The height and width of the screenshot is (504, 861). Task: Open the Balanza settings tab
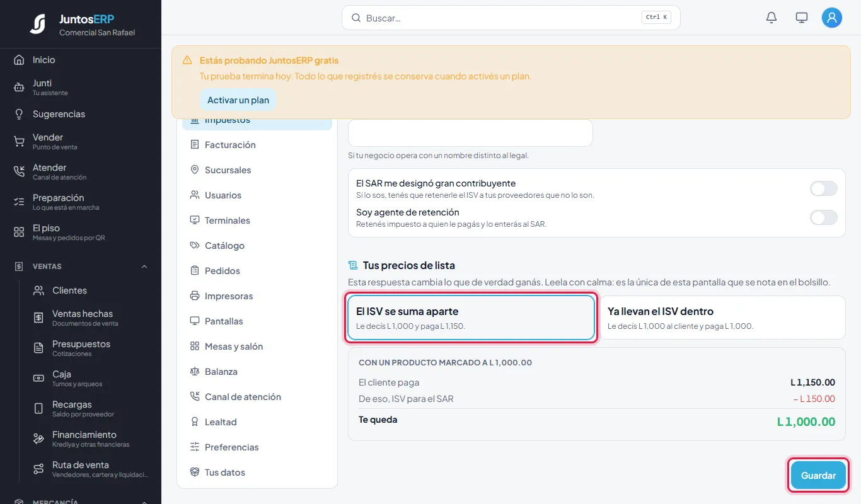coord(257,372)
